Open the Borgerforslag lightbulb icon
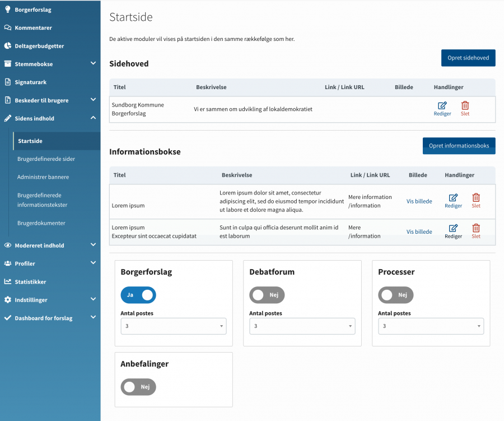The height and width of the screenshot is (421, 504). [x=7, y=9]
